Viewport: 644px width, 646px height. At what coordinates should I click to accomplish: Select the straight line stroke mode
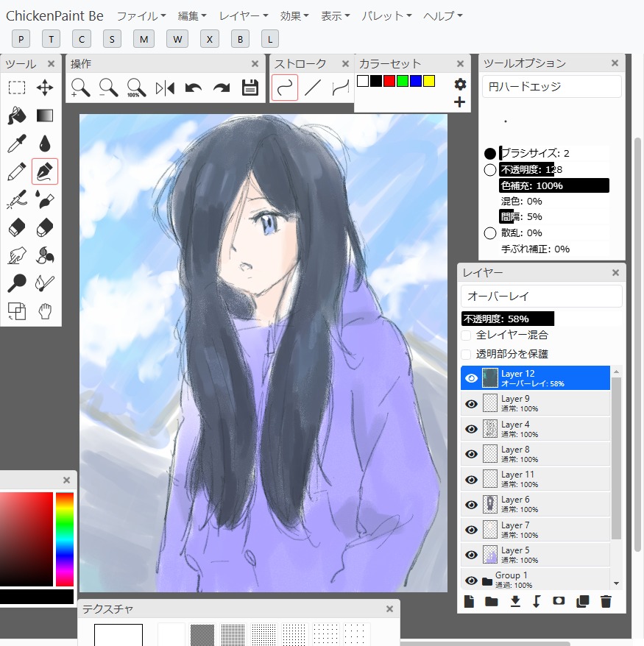tap(313, 88)
